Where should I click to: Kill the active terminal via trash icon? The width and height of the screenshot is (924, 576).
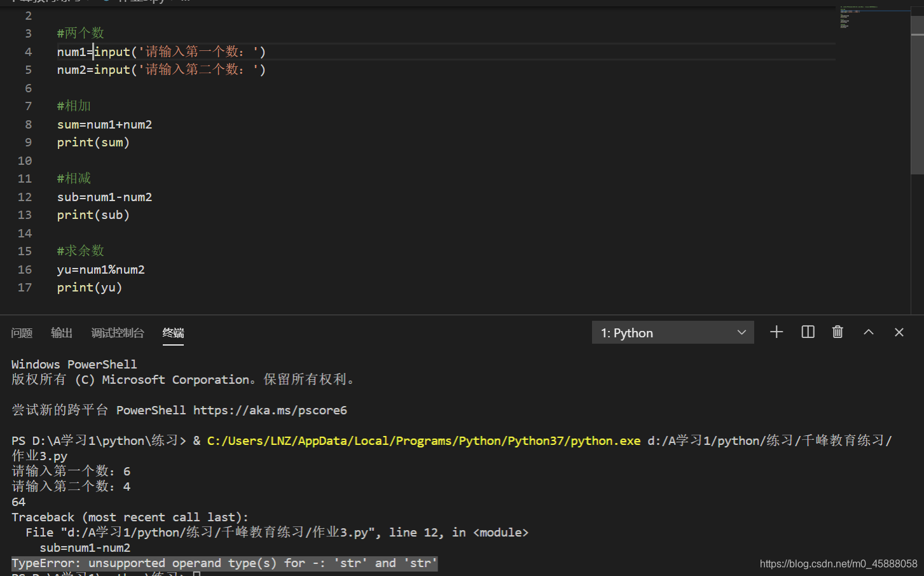pyautogui.click(x=838, y=332)
